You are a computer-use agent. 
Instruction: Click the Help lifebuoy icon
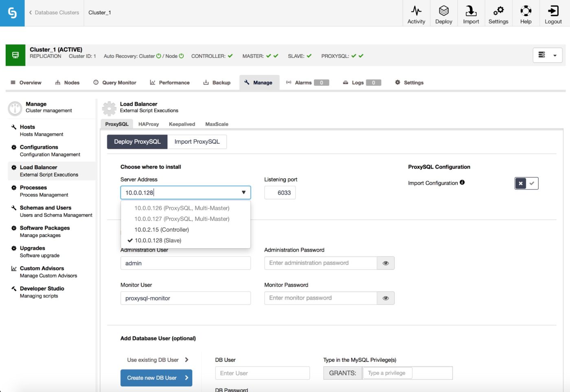526,11
